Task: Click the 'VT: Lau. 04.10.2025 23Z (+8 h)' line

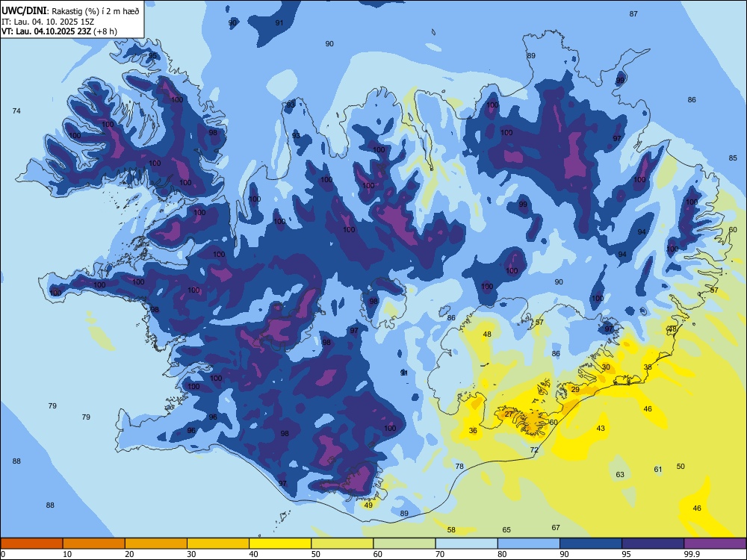Action: click(x=59, y=31)
